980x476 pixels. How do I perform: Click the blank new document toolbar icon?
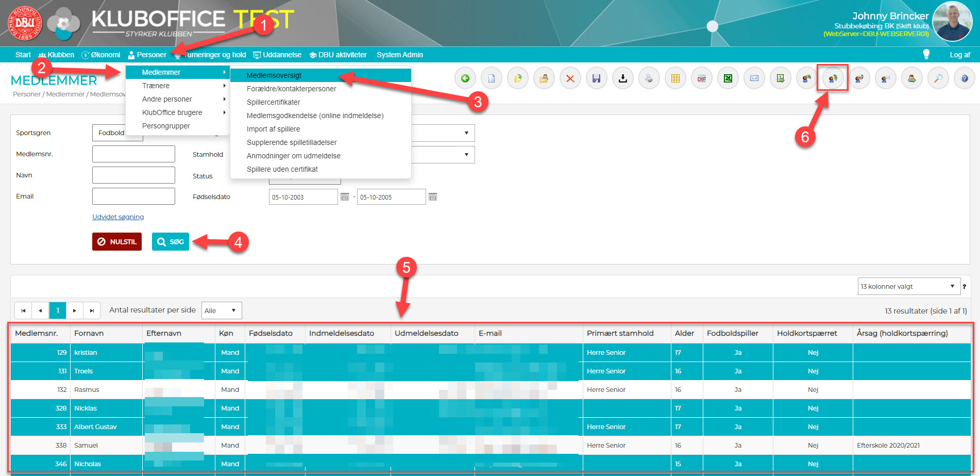pos(492,78)
